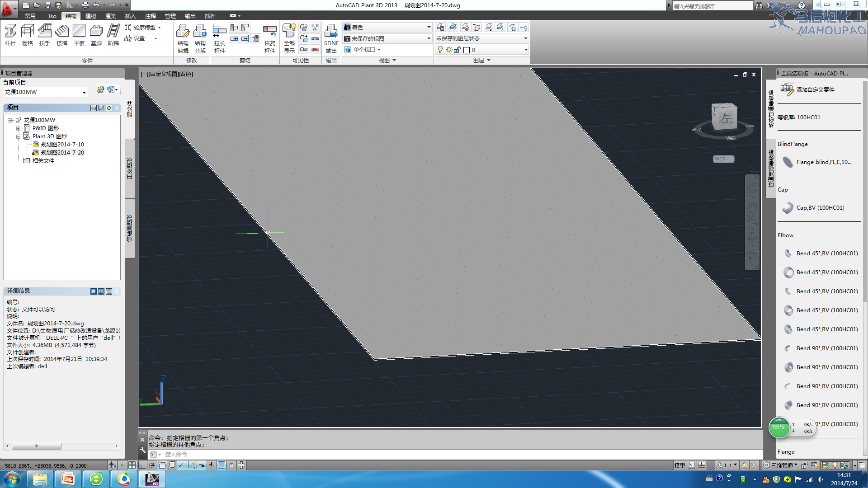Click the 65% network meter indicator

pyautogui.click(x=779, y=427)
